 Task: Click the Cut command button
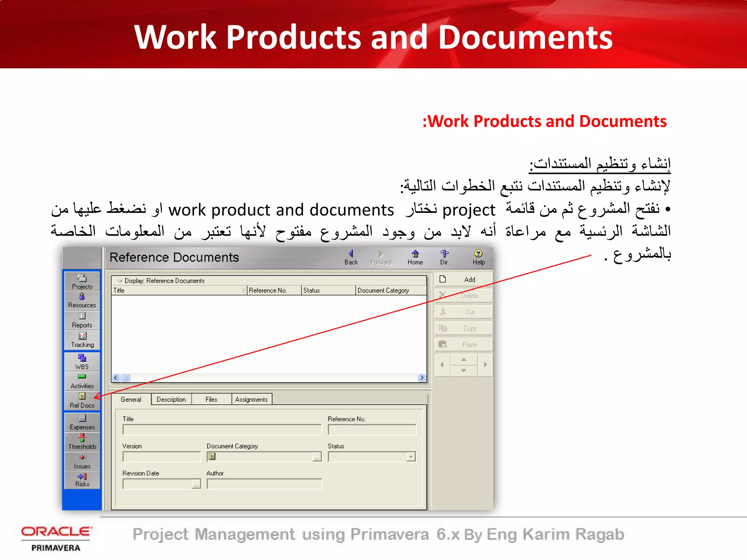tap(464, 312)
